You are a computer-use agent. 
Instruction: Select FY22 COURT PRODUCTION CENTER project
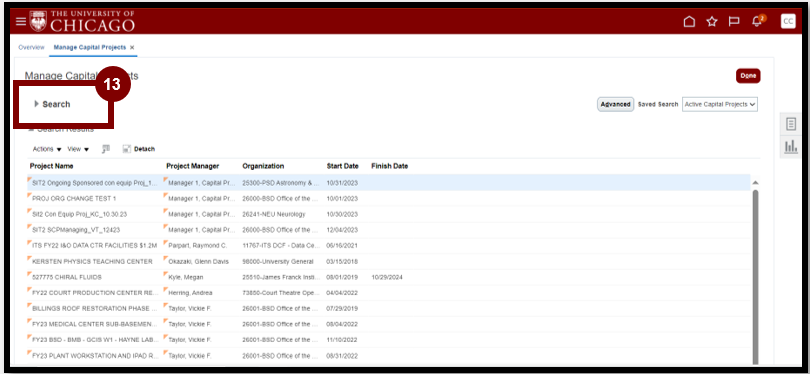coord(95,293)
